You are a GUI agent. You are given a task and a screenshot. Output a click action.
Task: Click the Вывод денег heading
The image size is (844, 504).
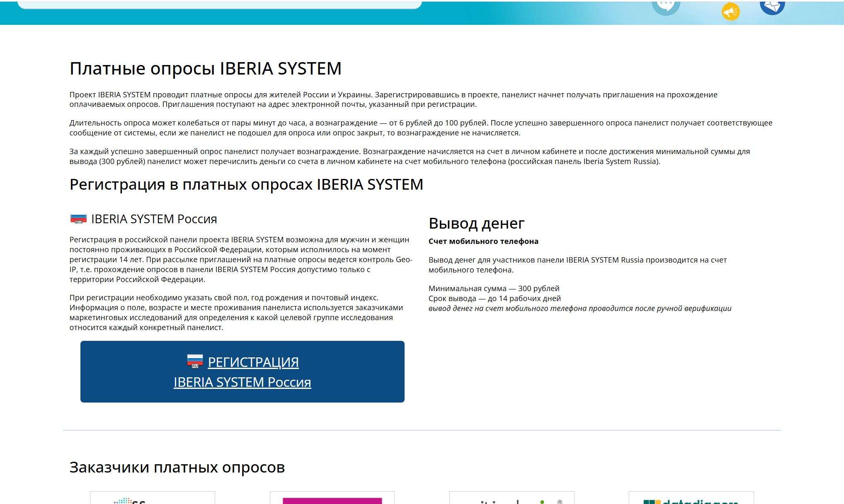(476, 223)
